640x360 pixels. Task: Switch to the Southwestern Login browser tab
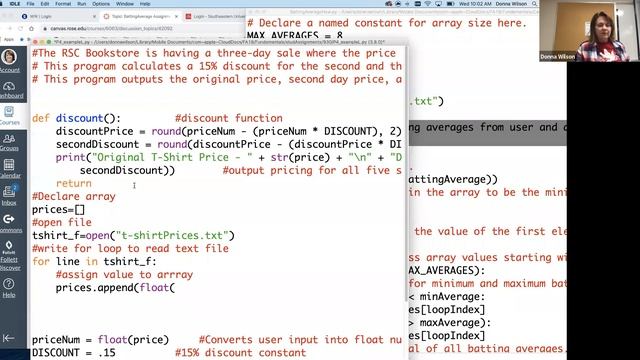[x=214, y=16]
